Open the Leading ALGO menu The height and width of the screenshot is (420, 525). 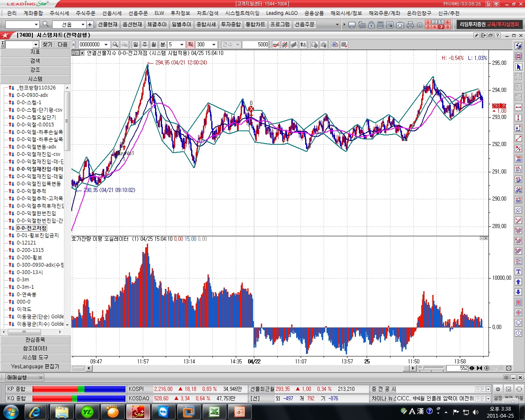click(x=282, y=13)
